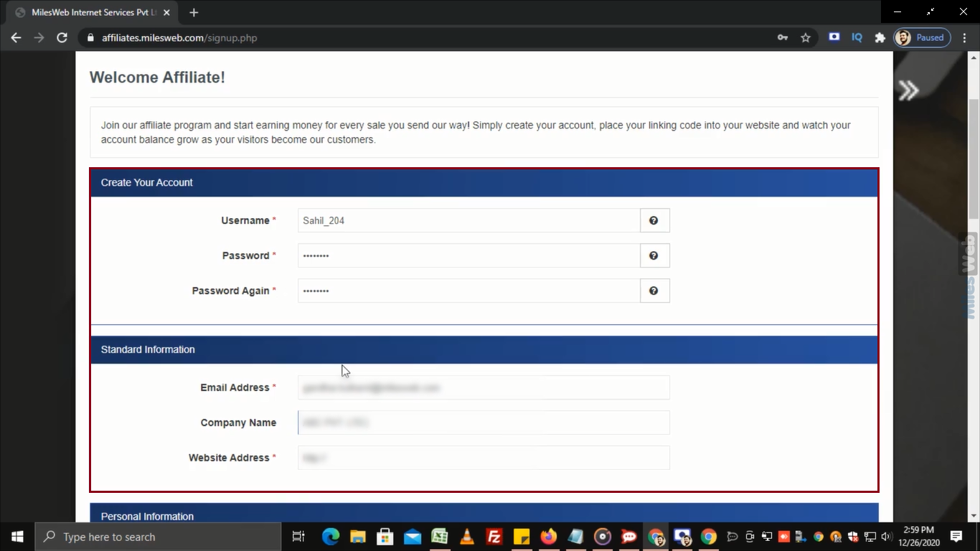Image resolution: width=980 pixels, height=551 pixels.
Task: Open Microsoft Store from the taskbar
Action: click(x=385, y=537)
